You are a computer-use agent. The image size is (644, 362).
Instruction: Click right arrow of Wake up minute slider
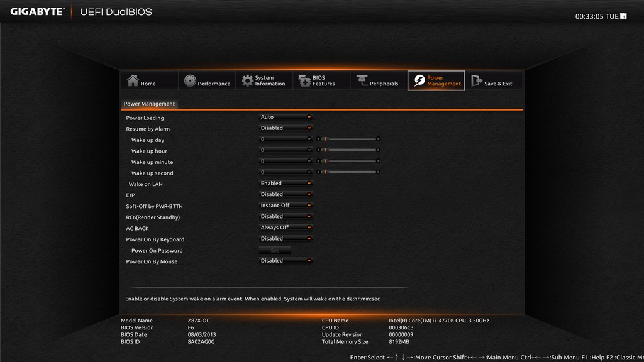click(x=378, y=162)
